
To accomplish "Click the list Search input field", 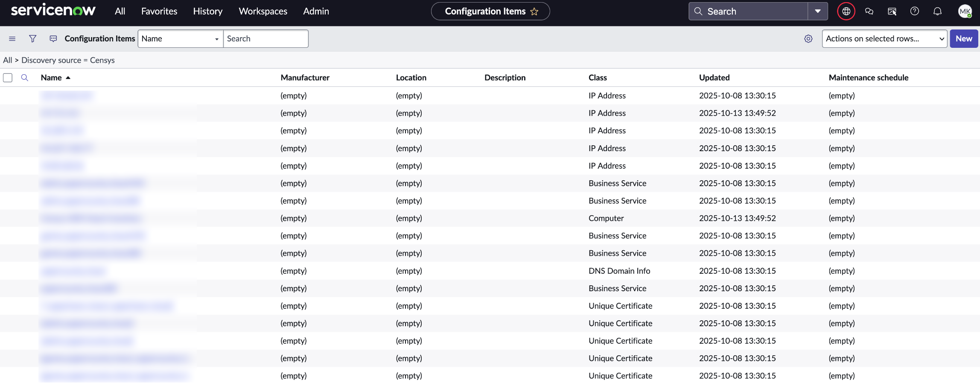I will point(265,39).
